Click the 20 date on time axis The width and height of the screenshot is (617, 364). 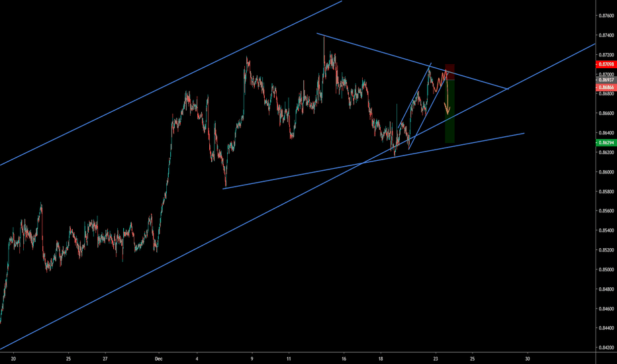point(13,359)
